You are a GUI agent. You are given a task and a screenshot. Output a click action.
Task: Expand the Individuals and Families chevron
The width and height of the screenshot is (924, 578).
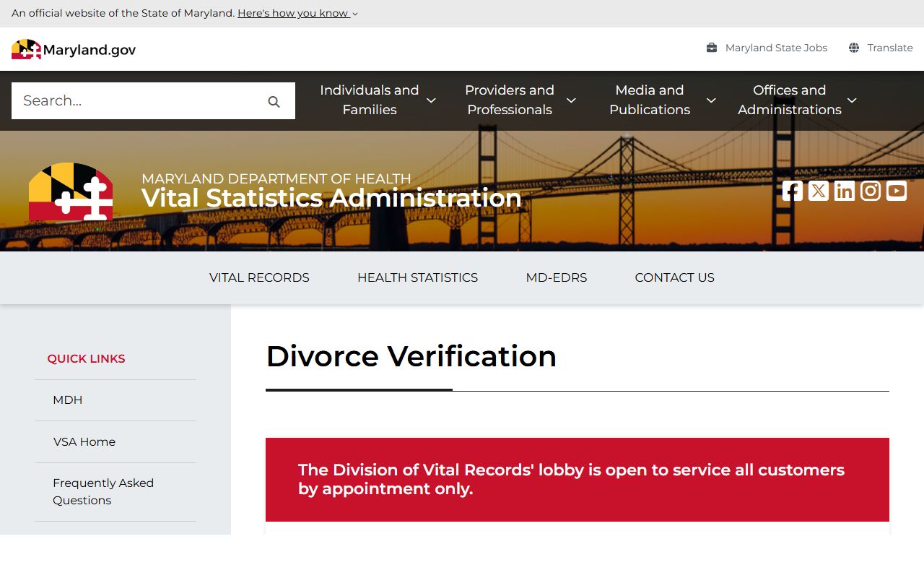tap(431, 100)
